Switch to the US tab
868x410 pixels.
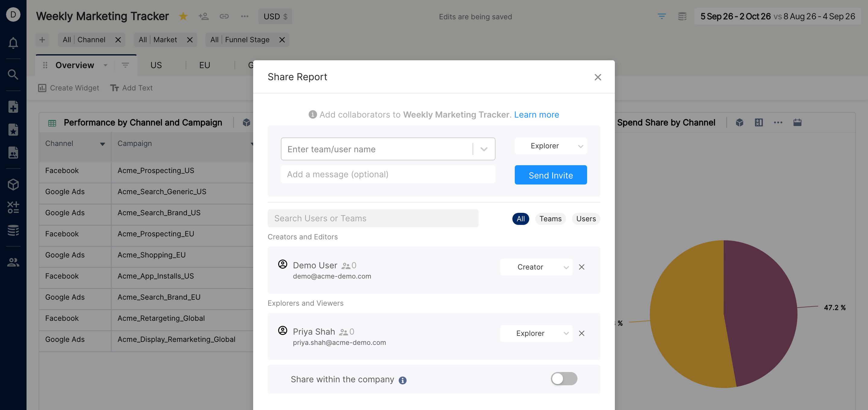click(156, 65)
